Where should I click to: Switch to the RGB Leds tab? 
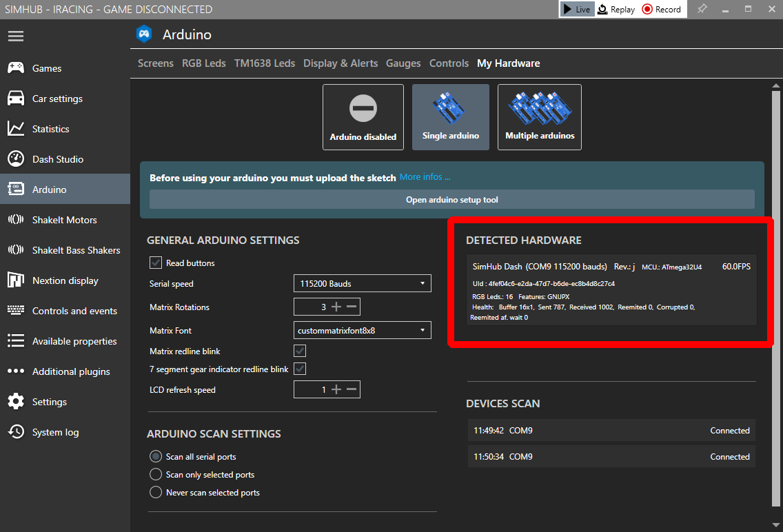(203, 63)
